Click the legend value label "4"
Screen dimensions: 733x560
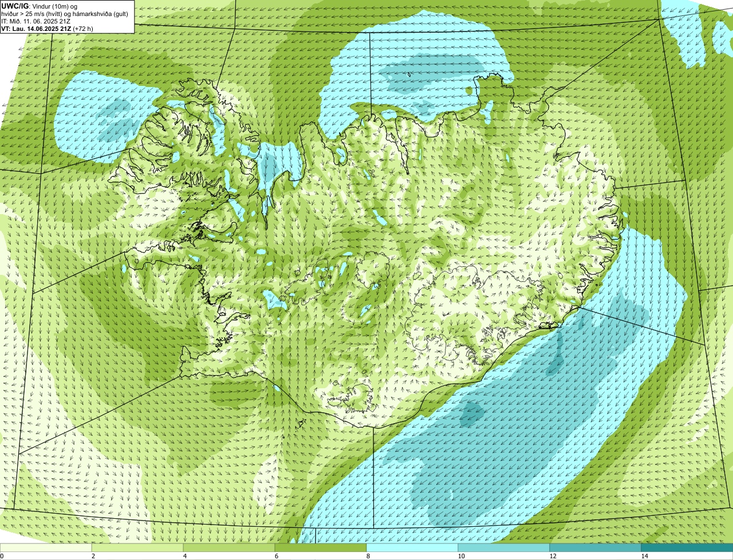(184, 556)
